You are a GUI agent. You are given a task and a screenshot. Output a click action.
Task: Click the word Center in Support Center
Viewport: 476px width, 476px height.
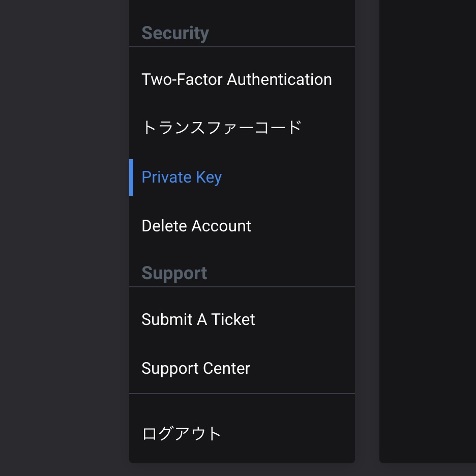[x=226, y=368]
